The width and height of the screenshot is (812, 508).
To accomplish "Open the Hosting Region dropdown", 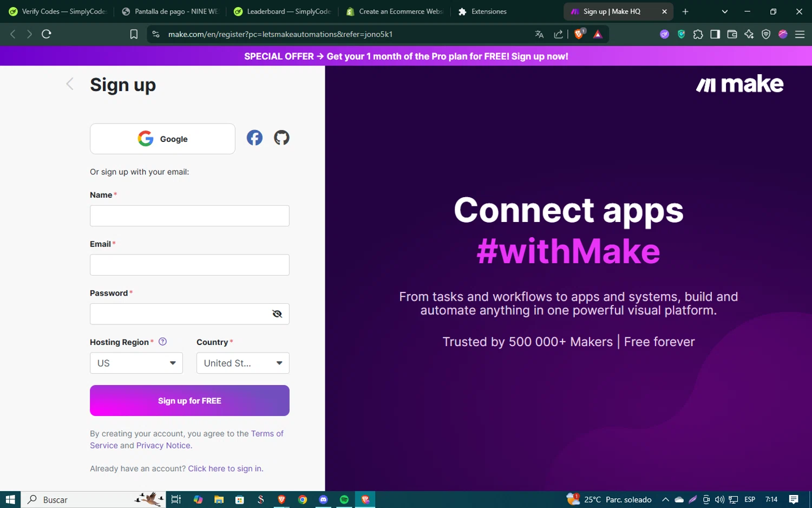I will click(x=136, y=363).
